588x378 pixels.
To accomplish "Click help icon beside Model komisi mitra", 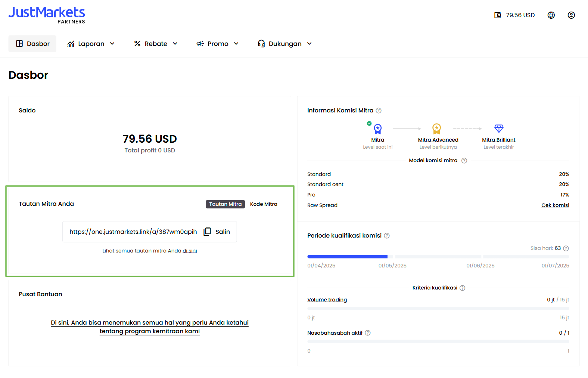I will pyautogui.click(x=464, y=161).
